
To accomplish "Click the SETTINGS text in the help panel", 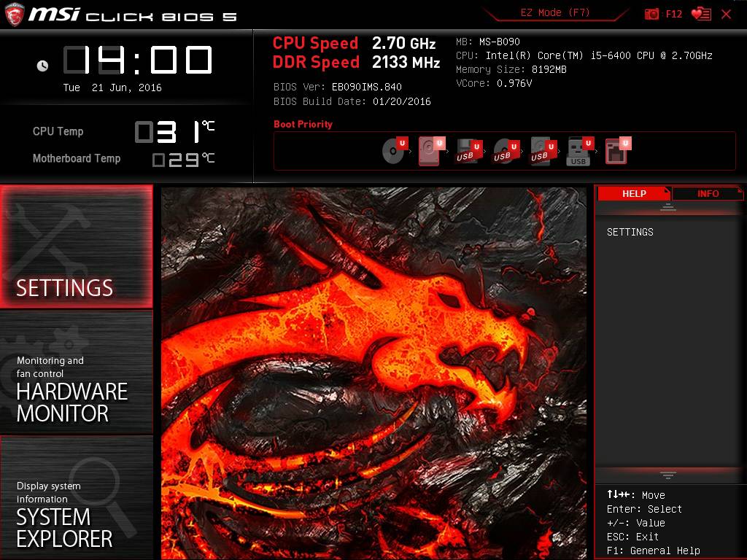I will coord(630,232).
